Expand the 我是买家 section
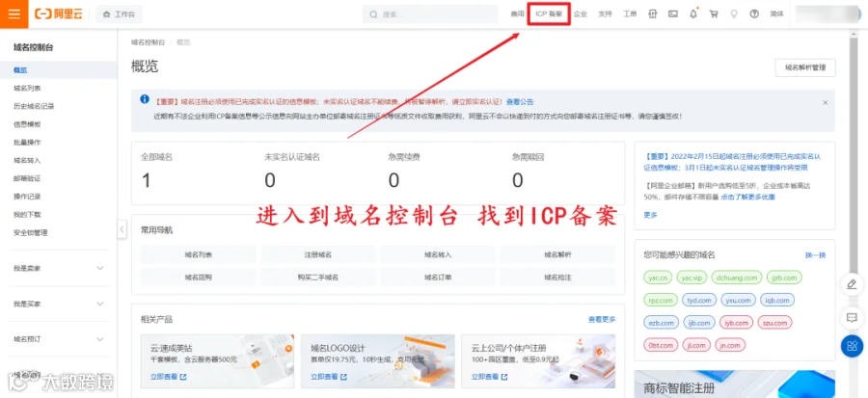 (58, 304)
